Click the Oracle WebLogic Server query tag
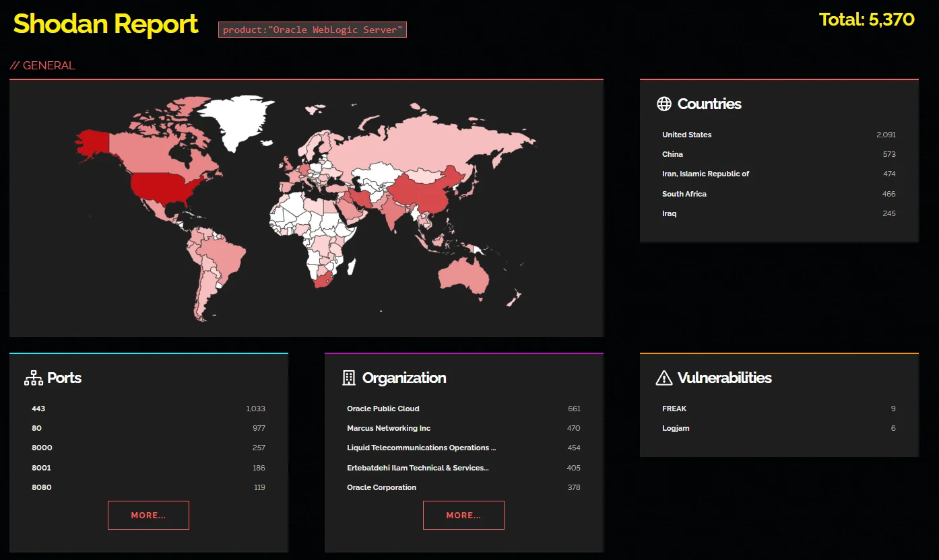 tap(313, 30)
